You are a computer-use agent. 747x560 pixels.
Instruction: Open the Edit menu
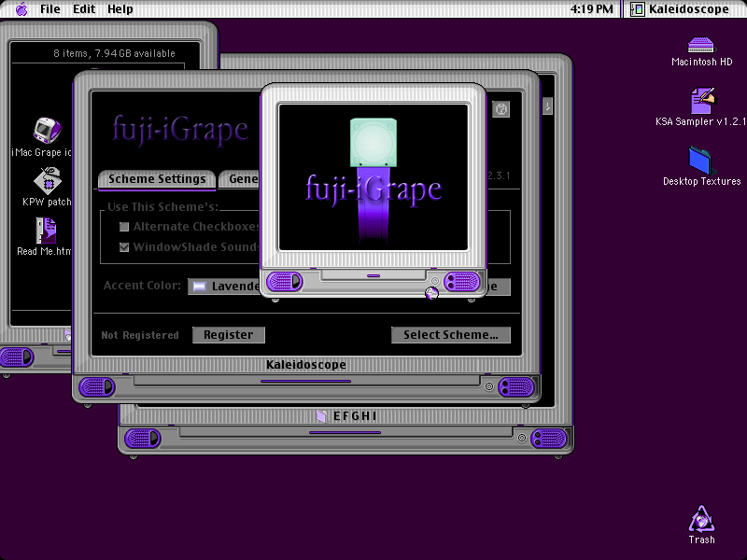coord(84,9)
